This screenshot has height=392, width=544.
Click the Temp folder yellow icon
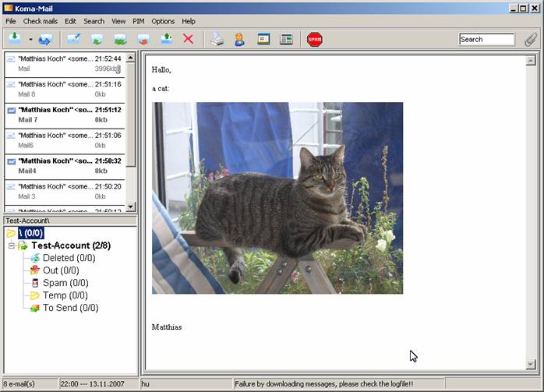35,295
